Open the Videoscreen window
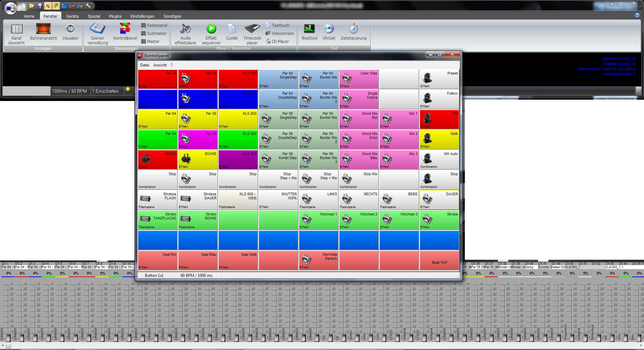 [x=279, y=33]
